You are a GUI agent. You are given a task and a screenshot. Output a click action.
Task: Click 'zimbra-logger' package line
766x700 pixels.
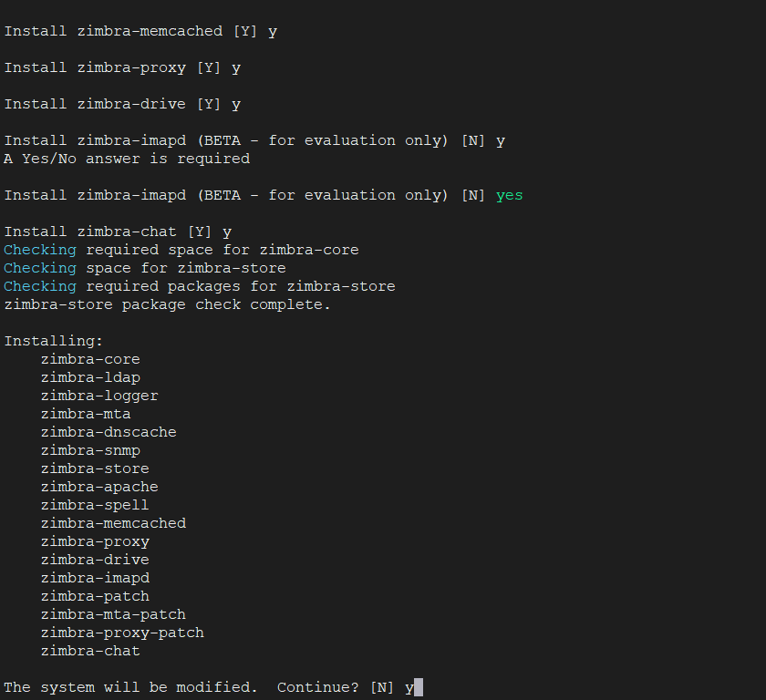pos(99,396)
